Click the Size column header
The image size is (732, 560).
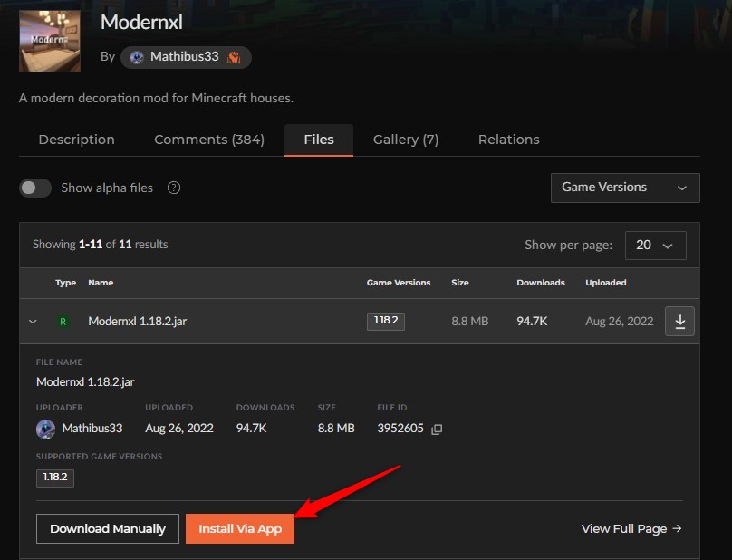460,283
